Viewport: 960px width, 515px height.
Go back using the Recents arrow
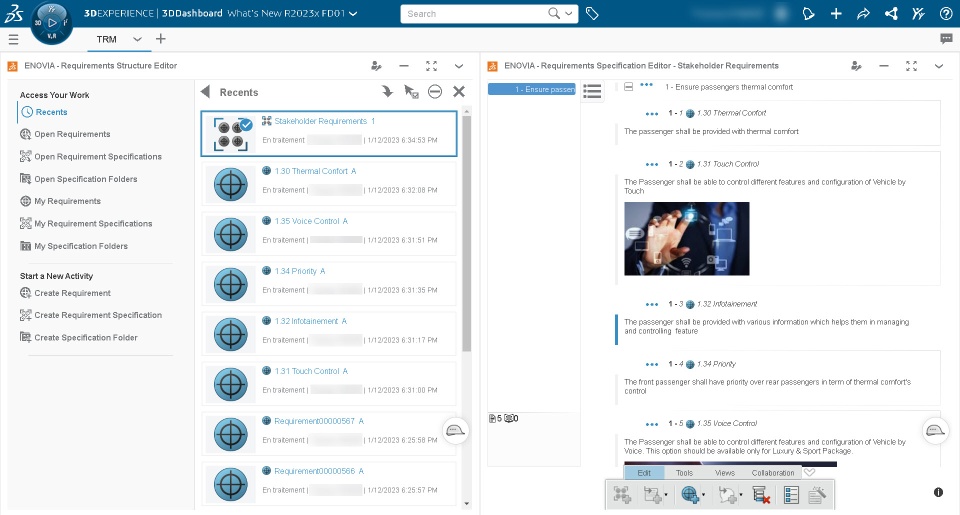coord(206,92)
